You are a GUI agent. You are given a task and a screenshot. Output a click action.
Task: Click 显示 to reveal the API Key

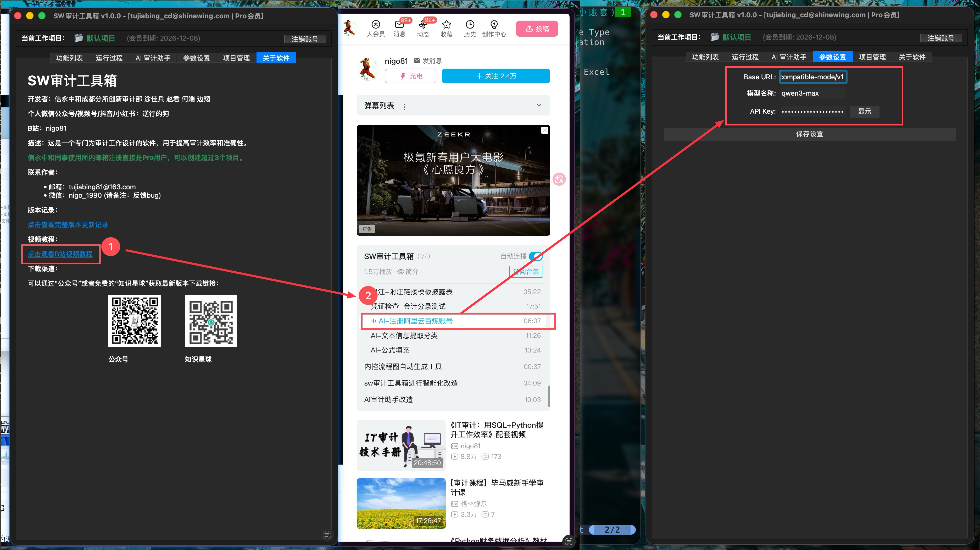[864, 112]
